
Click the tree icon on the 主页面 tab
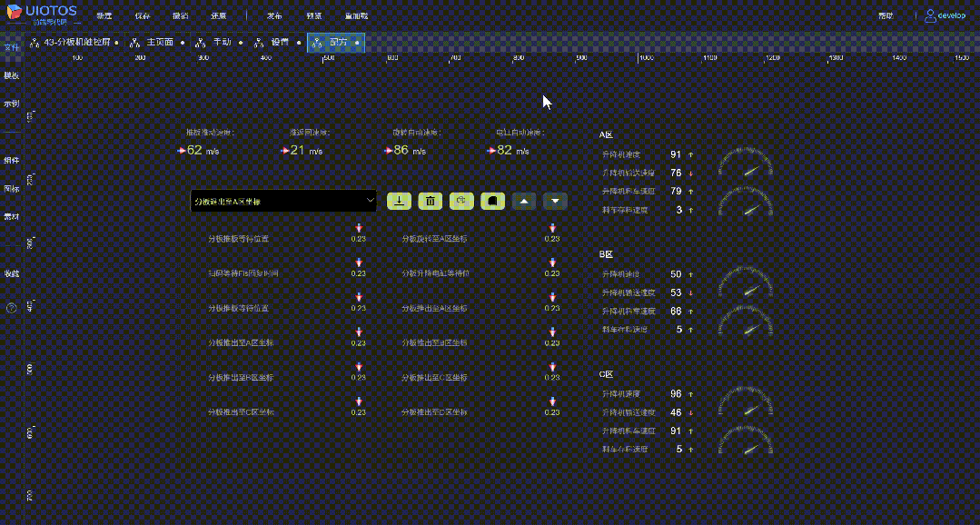(x=134, y=43)
